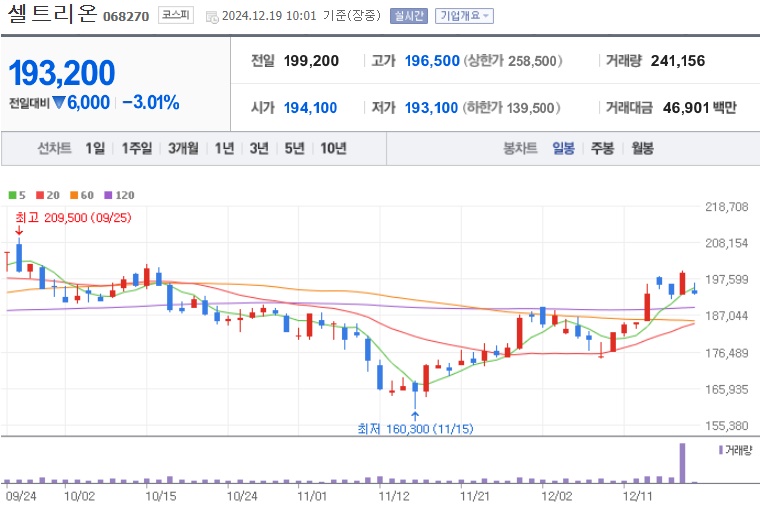
Task: Click the 시가 value 194,100
Action: [310, 108]
